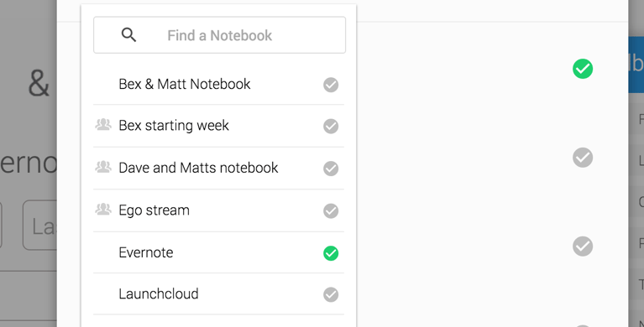Select the Evernote notebook entry

click(x=146, y=252)
